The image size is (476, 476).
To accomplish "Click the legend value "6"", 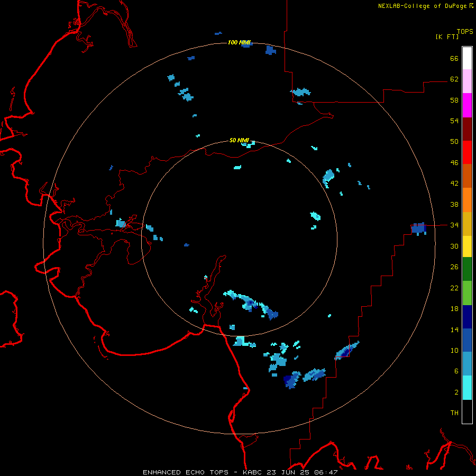I will coord(456,371).
